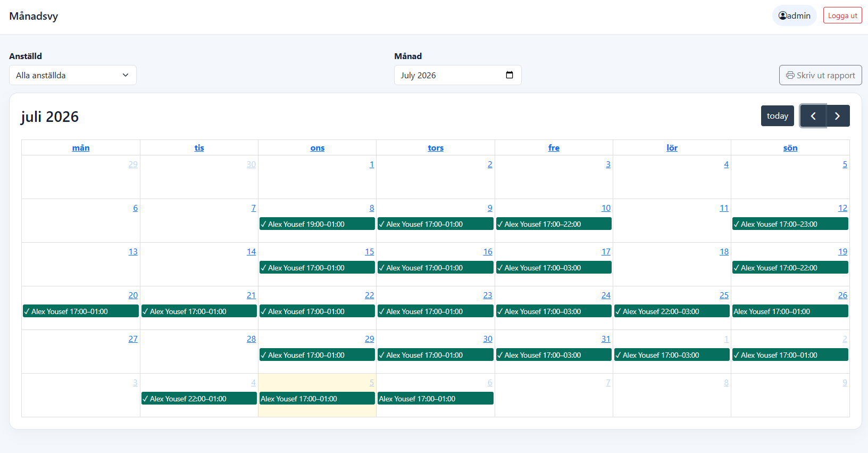Open Alex Yousef 22:00–03:00 shift on July 25
Viewport: 868px width, 453px height.
pyautogui.click(x=672, y=311)
